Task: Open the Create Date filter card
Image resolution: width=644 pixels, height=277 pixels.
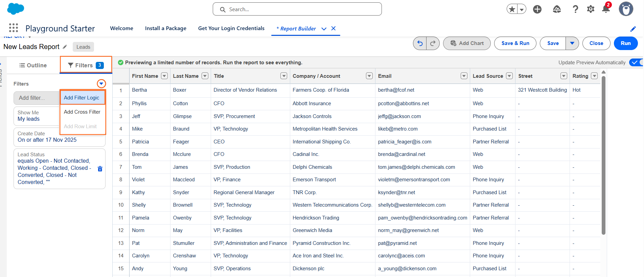Action: (x=60, y=137)
